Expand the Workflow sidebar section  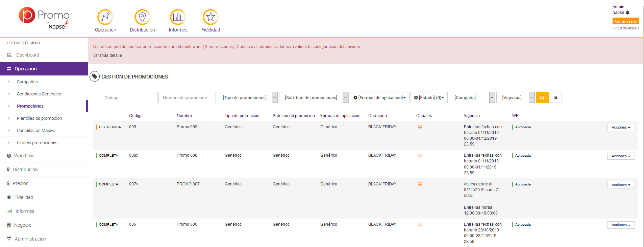24,156
